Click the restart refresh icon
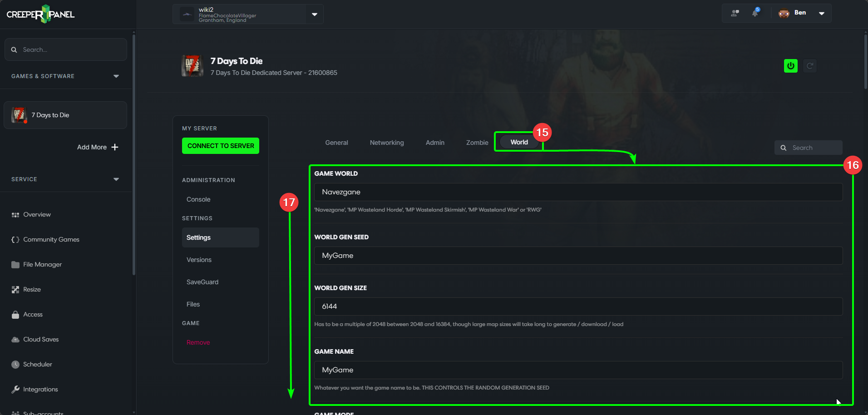868x415 pixels. (x=810, y=66)
